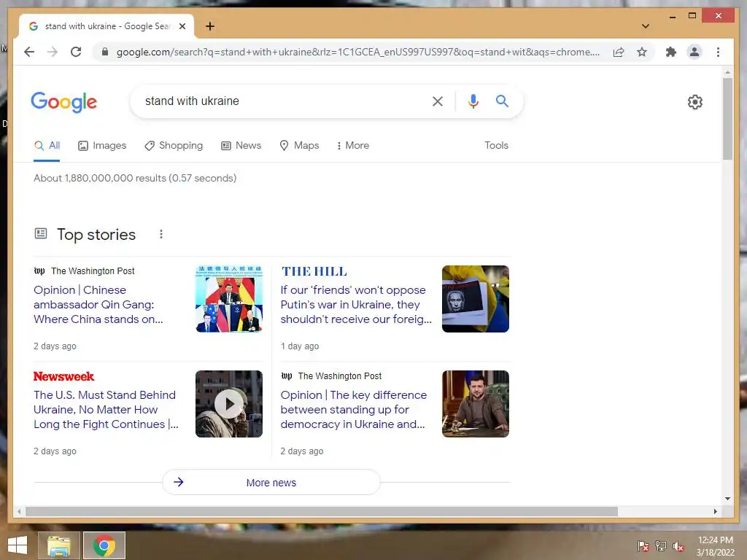
Task: Click the Chinese ambassador article thumbnail
Action: point(229,298)
